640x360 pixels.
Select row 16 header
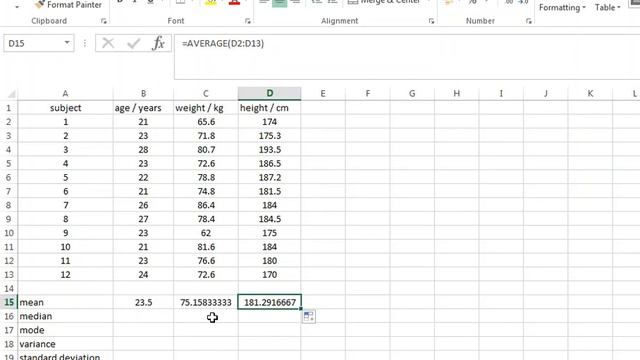[9, 316]
